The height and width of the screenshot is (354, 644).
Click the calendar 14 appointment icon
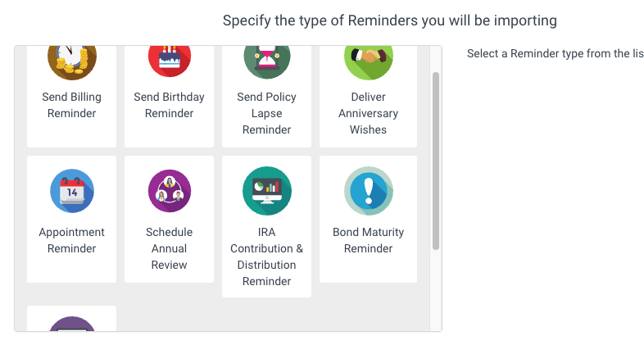[72, 191]
